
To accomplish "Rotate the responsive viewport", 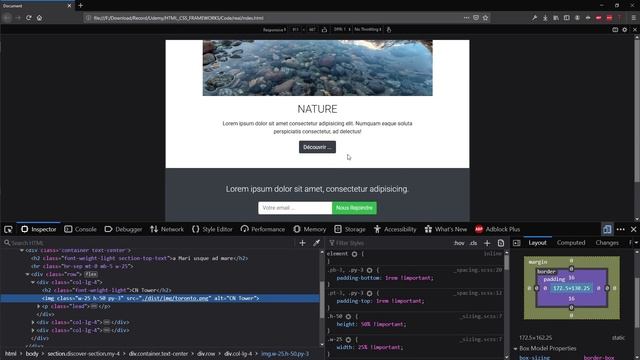I will pos(324,29).
